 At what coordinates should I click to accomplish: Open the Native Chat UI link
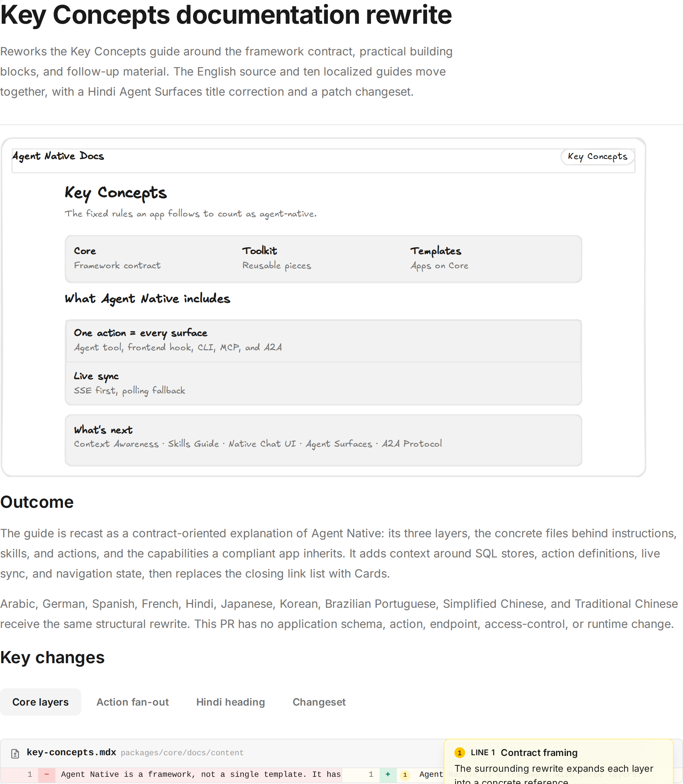point(262,444)
